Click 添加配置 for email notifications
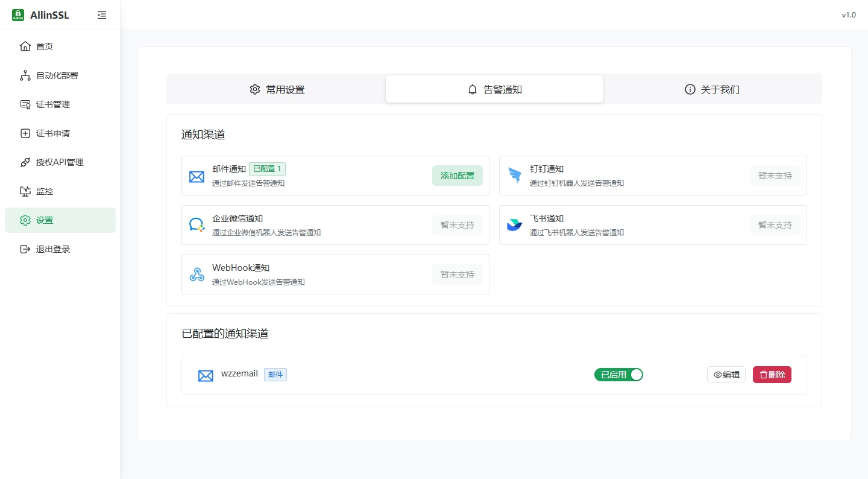This screenshot has width=868, height=479. click(x=457, y=175)
